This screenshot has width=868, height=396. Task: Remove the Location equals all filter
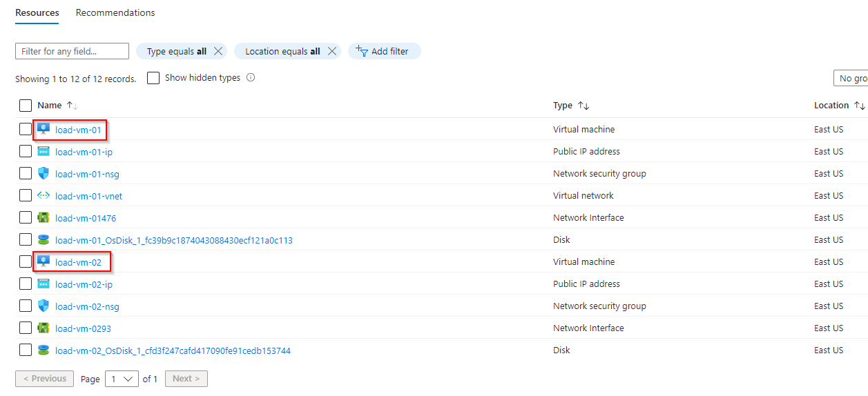pos(332,51)
